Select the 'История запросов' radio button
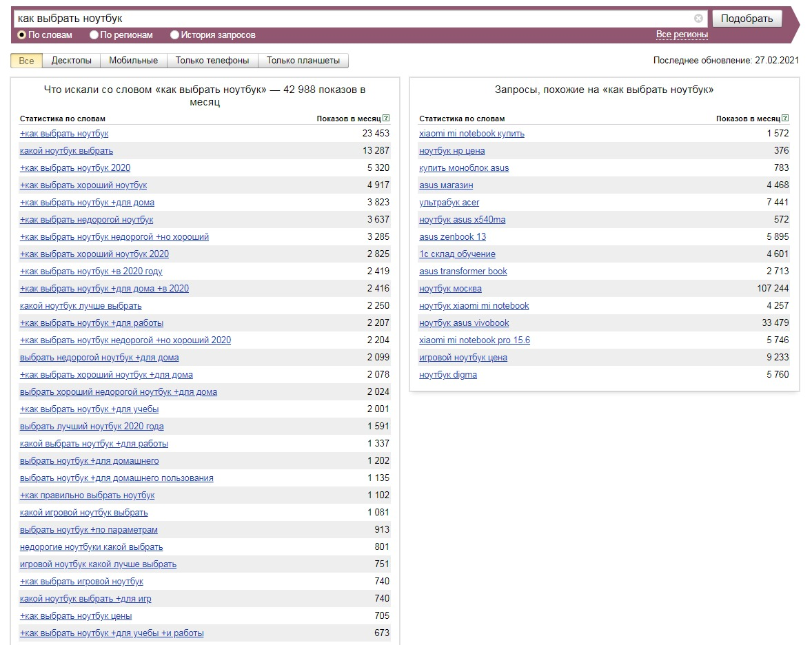Screen dimensions: 812x645 pos(174,34)
